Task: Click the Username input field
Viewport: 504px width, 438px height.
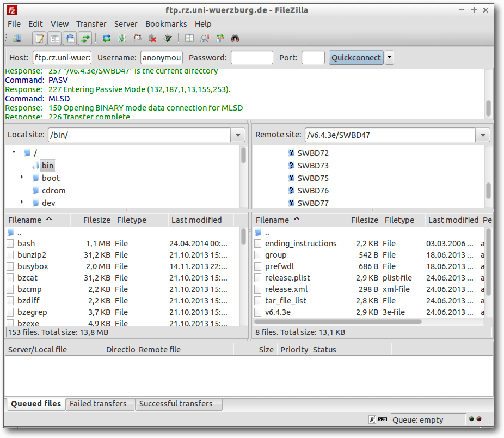Action: pyautogui.click(x=162, y=58)
